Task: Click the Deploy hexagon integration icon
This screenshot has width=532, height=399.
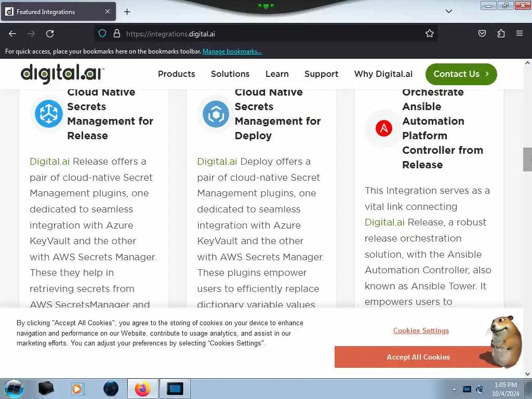Action: pos(216,114)
